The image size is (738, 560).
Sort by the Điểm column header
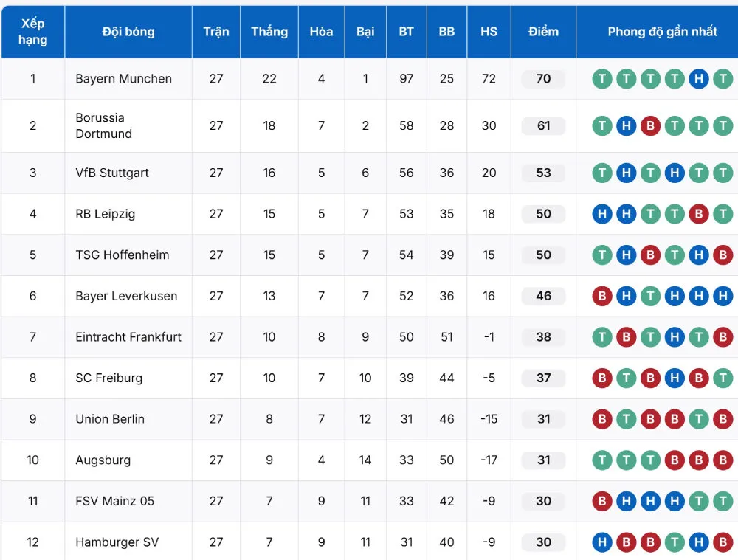(543, 32)
